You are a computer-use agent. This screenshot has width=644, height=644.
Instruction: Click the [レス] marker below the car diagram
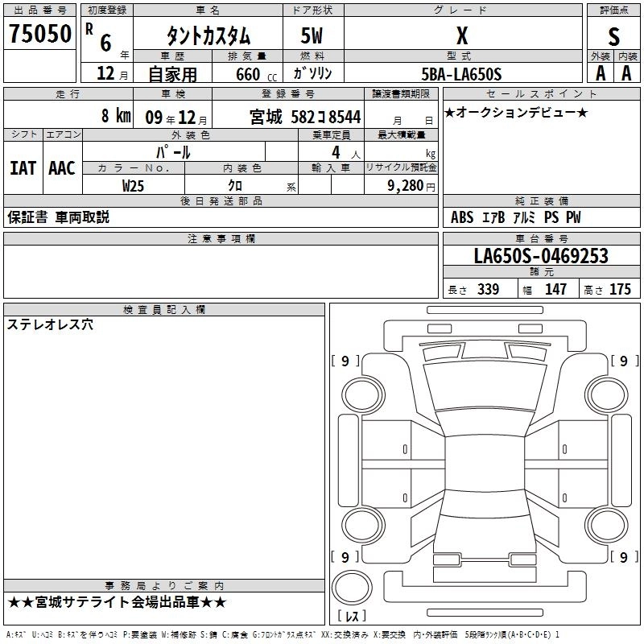351,617
